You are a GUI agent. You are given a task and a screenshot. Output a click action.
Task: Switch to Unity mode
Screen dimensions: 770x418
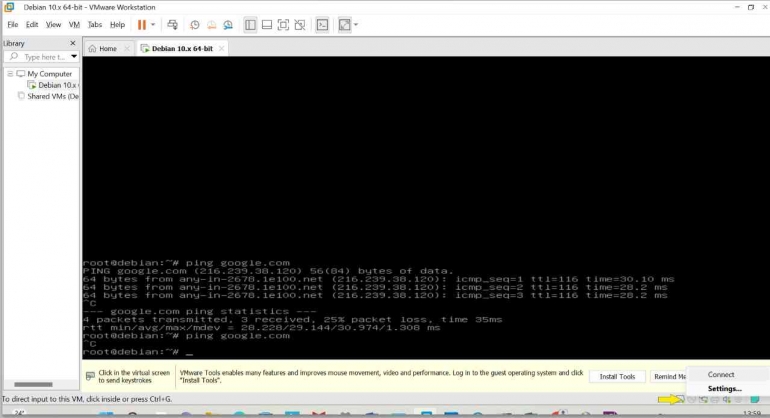(x=300, y=24)
